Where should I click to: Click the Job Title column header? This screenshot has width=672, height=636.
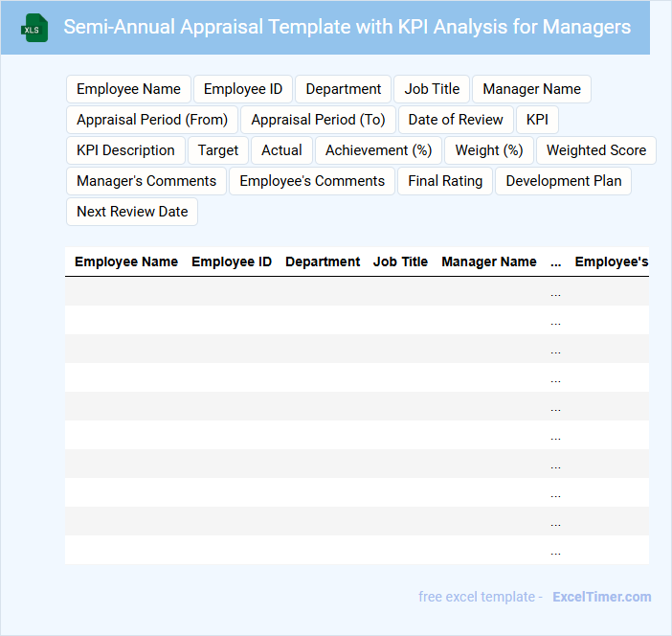click(x=400, y=261)
